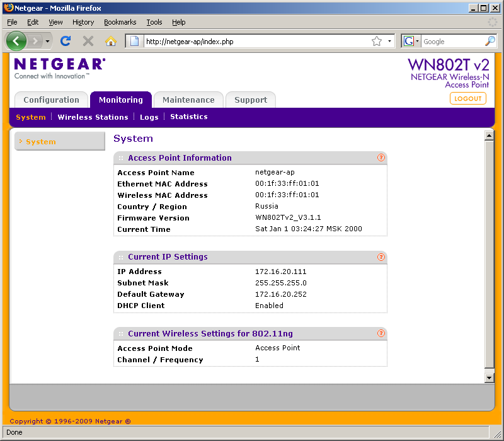The height and width of the screenshot is (441, 504).
Task: Open the back/forward history dropdown arrow
Action: [x=48, y=41]
